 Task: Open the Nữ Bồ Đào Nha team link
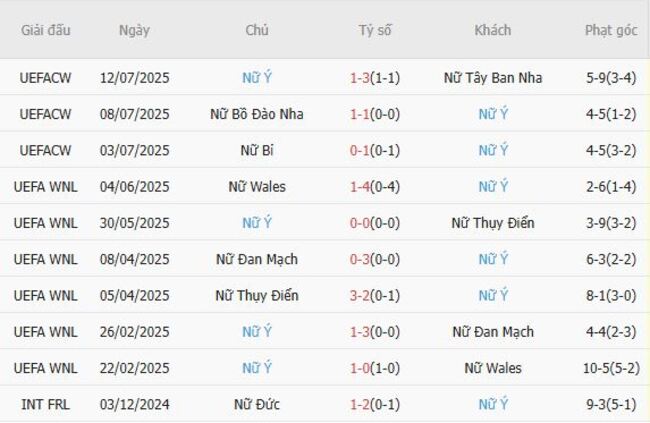[x=257, y=114]
